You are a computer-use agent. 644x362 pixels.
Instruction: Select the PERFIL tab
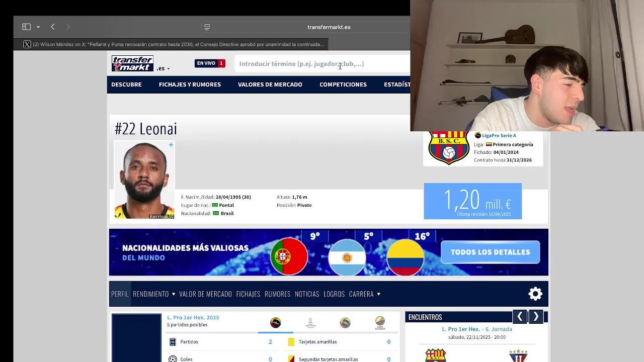point(120,294)
